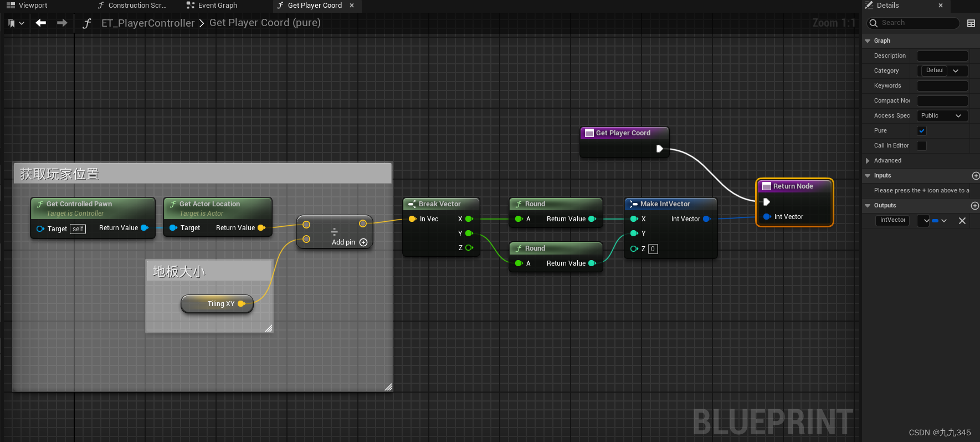This screenshot has width=980, height=442.
Task: Click the divide node's top output pin
Action: point(363,224)
